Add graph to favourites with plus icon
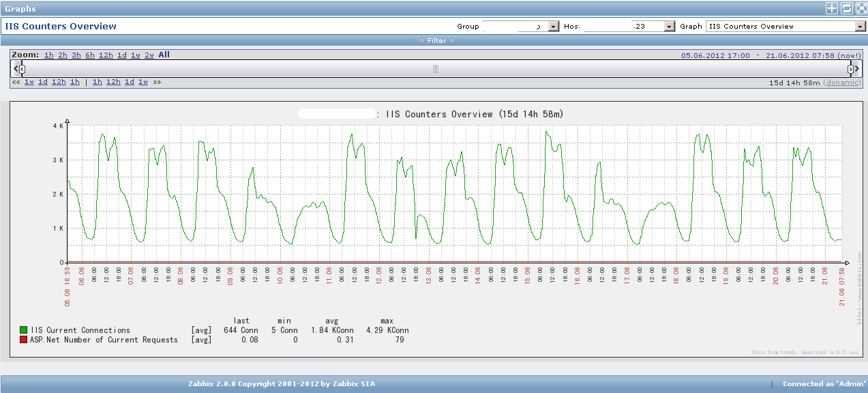This screenshot has height=393, width=868. [831, 8]
